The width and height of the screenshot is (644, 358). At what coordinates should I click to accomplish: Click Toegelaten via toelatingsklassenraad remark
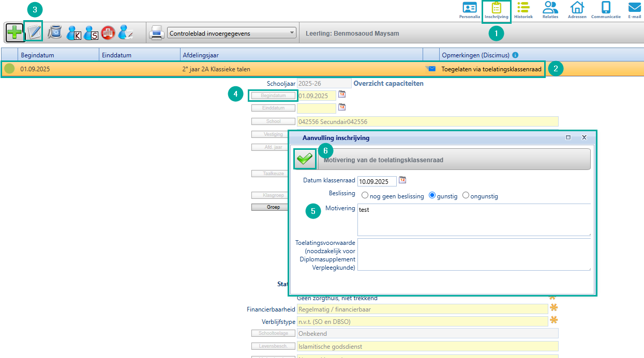tap(491, 69)
